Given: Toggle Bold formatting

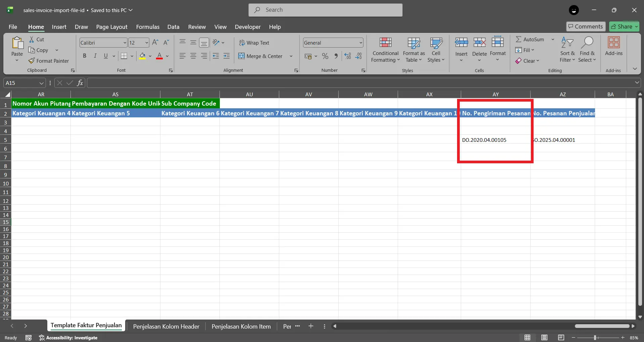Looking at the screenshot, I should pyautogui.click(x=85, y=56).
